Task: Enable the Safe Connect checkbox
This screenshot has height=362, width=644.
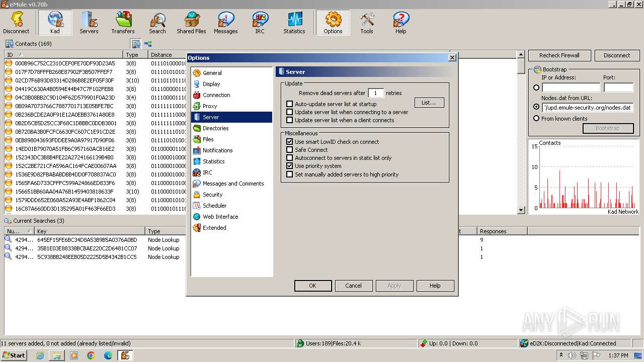Action: pos(289,150)
